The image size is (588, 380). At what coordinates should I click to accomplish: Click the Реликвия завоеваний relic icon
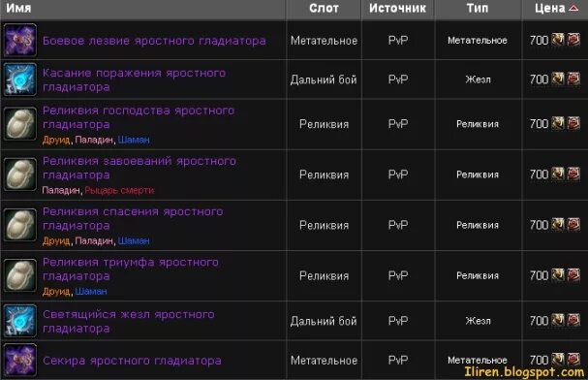[20, 174]
